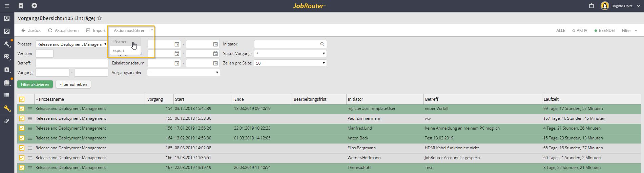The width and height of the screenshot is (644, 173).
Task: Collapse the Aktion ausführen menu
Action: [133, 31]
